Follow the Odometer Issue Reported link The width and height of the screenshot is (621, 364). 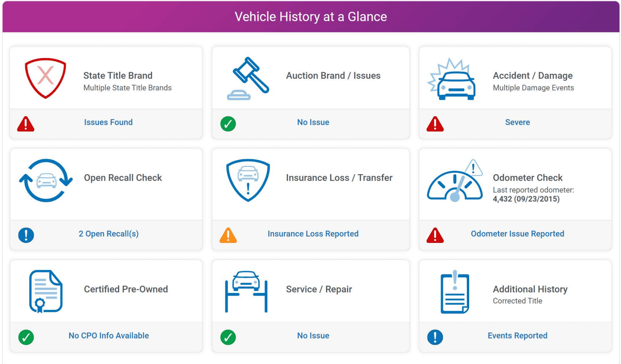coord(517,234)
